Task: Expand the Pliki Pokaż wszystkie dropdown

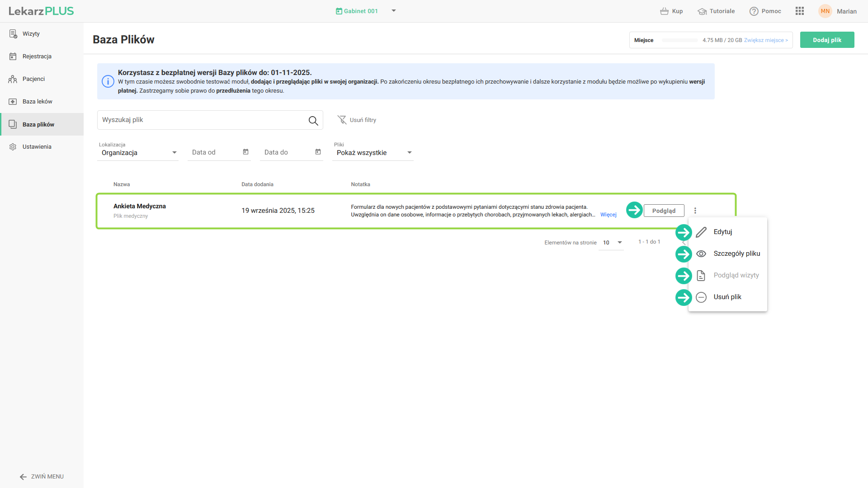Action: tap(409, 153)
